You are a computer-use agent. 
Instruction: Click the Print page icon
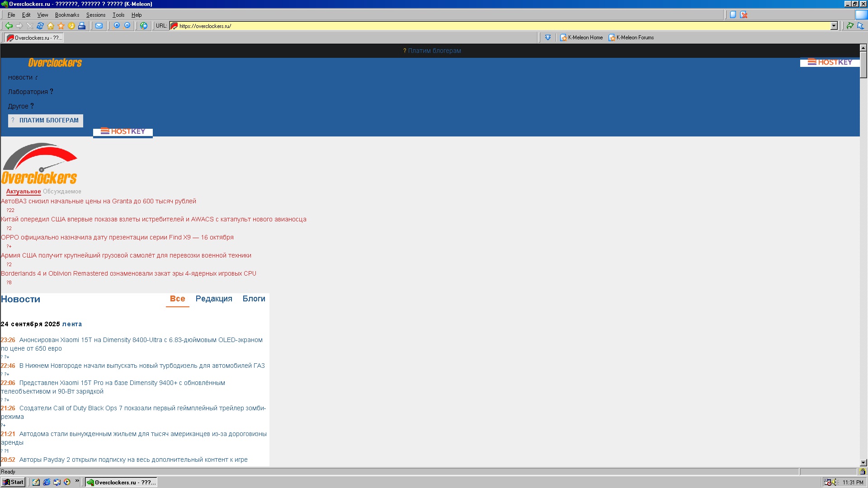pyautogui.click(x=82, y=26)
